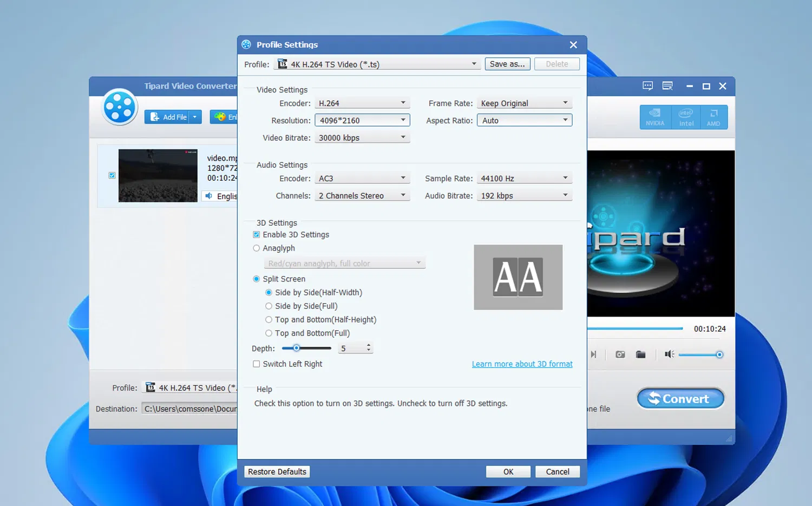
Task: Mute audio with the speaker icon
Action: point(670,354)
